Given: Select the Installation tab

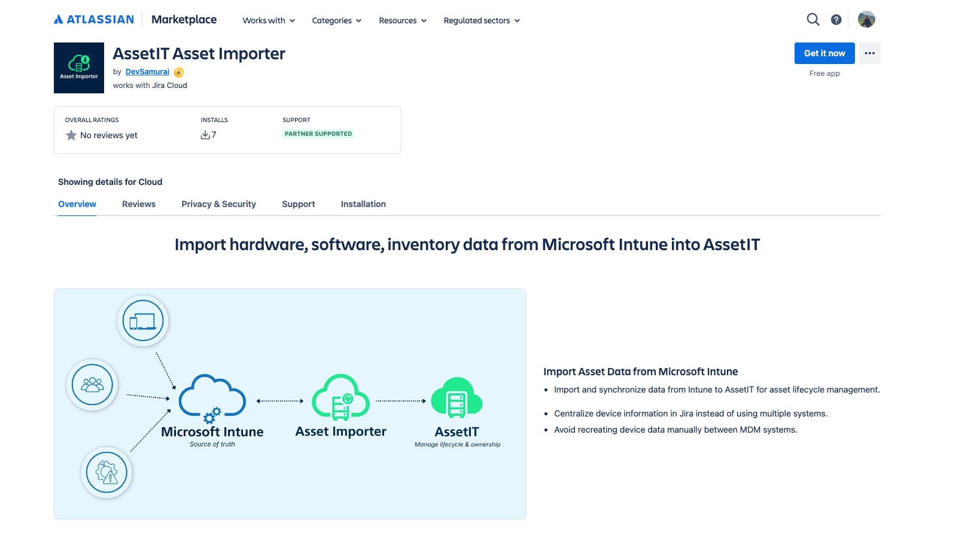Looking at the screenshot, I should [363, 204].
